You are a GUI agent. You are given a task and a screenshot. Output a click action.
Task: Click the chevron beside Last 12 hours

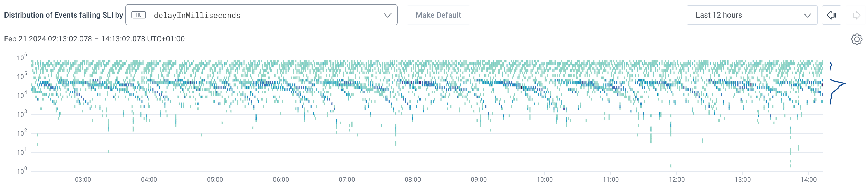[807, 15]
